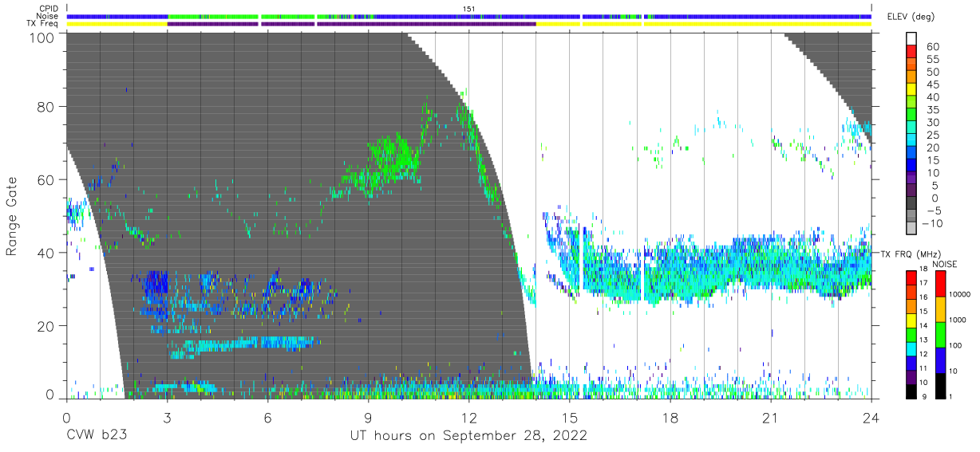Pick the red 17–18 MHz TX frequency swatch
980x452 pixels.
coord(912,277)
